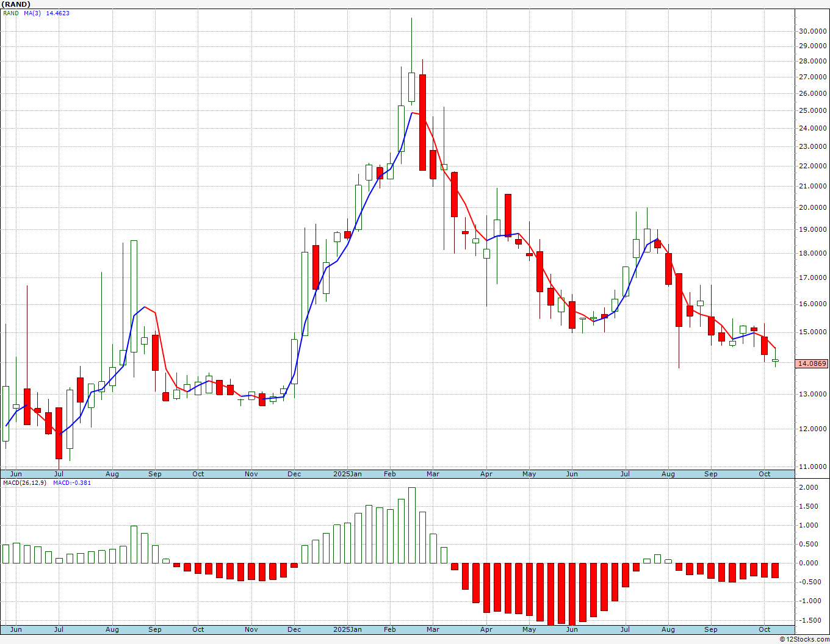830x644 pixels.
Task: Click May on the price chart date axis
Action: pyautogui.click(x=529, y=474)
